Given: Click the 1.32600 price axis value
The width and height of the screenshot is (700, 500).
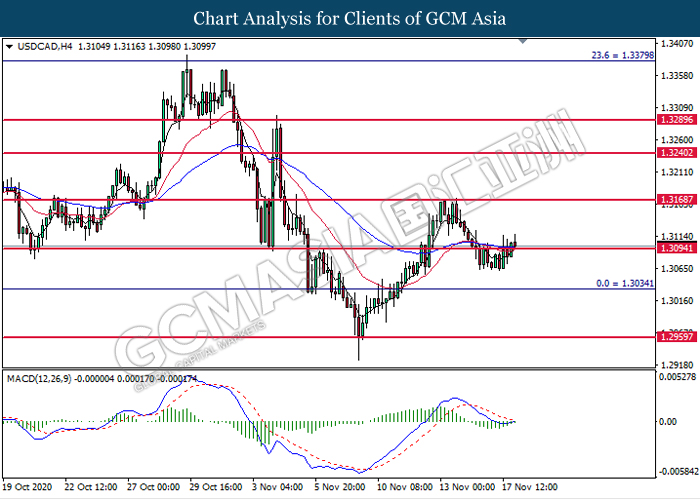Looking at the screenshot, I should pyautogui.click(x=677, y=140).
